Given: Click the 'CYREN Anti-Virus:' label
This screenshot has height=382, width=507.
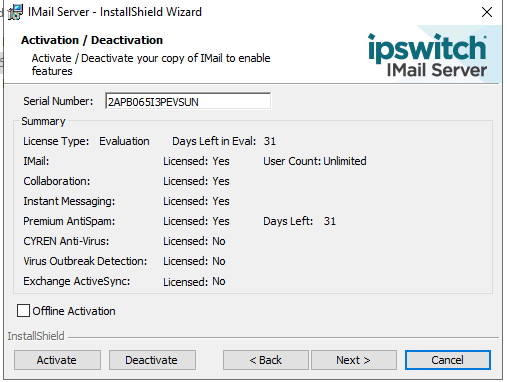Looking at the screenshot, I should click(x=66, y=241).
